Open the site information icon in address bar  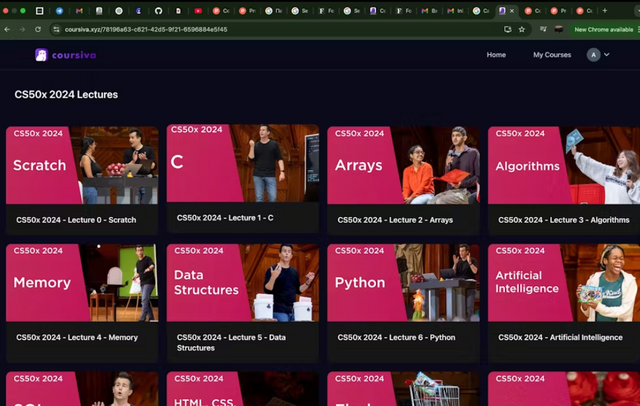click(x=56, y=29)
